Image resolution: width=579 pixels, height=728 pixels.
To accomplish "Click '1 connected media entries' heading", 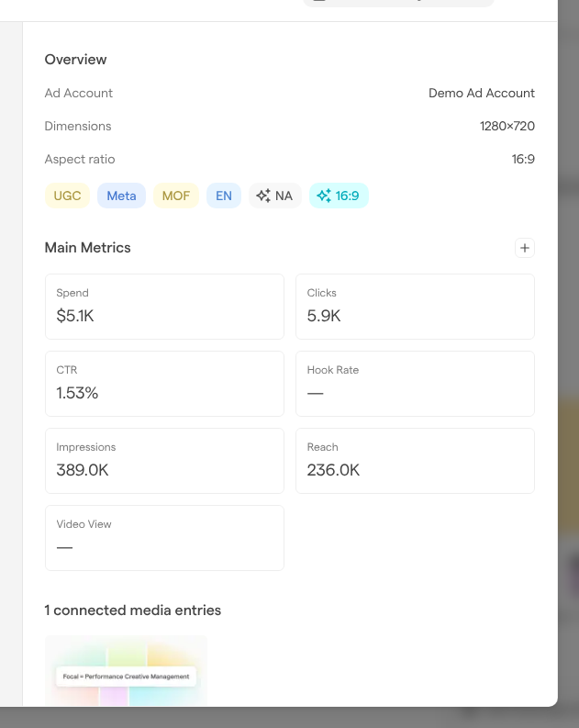I will pyautogui.click(x=133, y=610).
